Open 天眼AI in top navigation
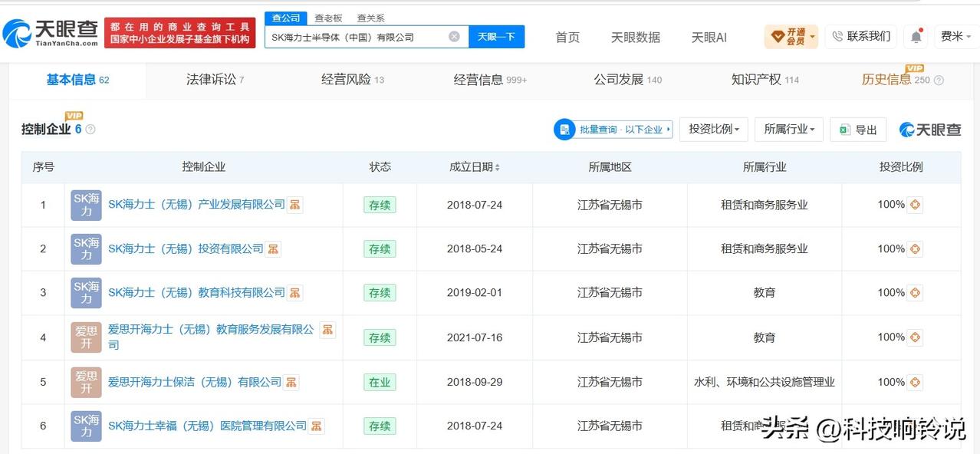The height and width of the screenshot is (454, 980). [x=709, y=37]
